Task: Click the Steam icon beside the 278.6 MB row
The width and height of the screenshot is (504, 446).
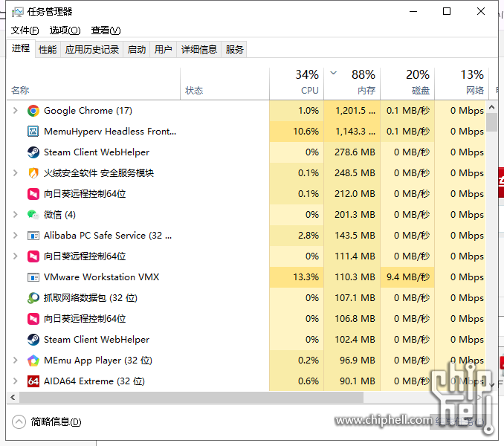Action: tap(33, 152)
